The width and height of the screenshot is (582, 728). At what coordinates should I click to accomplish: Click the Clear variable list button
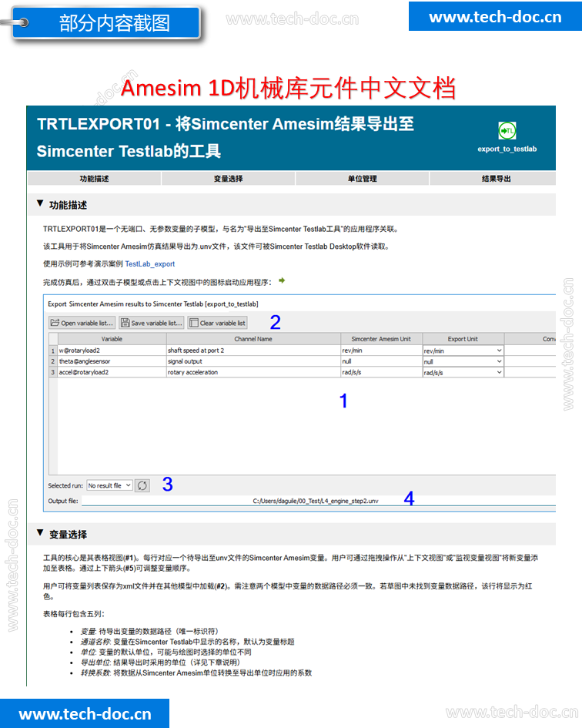[x=217, y=323]
